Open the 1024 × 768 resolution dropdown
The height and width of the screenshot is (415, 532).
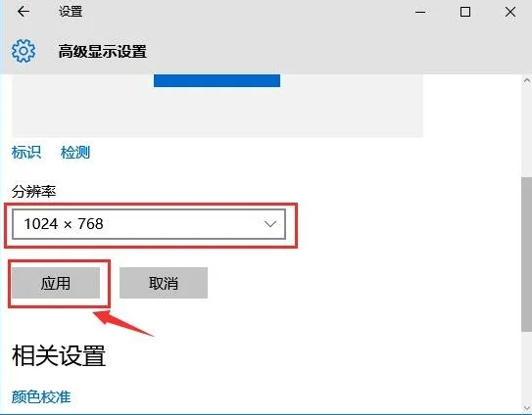tap(149, 224)
